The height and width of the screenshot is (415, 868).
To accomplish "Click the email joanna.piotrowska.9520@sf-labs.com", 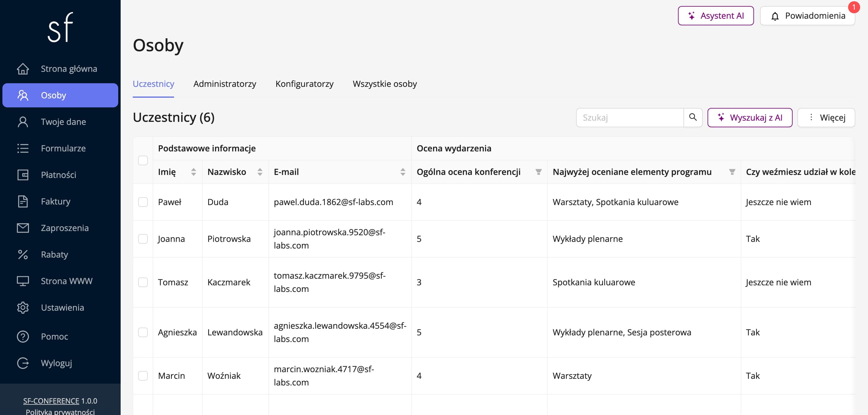I will (330, 239).
